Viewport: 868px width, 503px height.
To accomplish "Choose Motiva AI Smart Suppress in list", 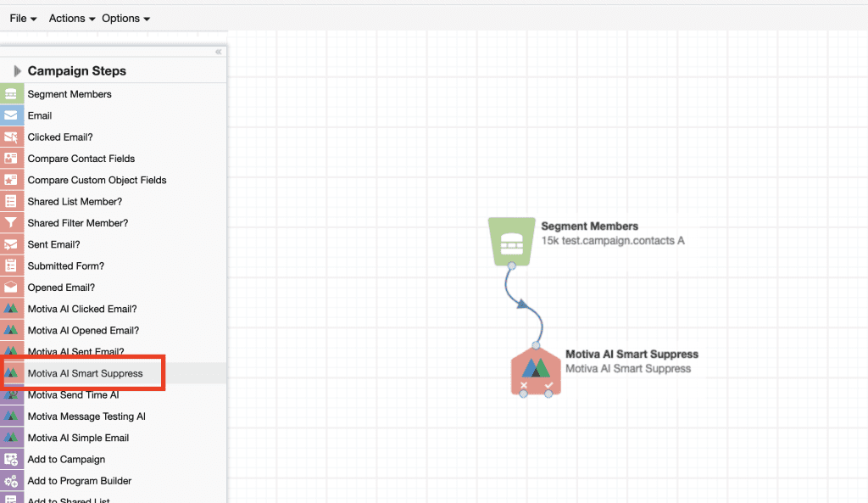I will coord(85,373).
